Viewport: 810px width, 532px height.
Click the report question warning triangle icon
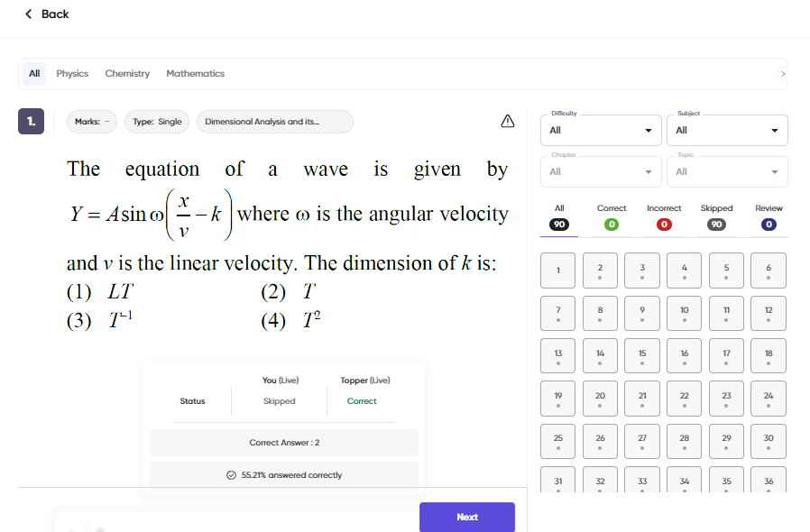click(507, 121)
